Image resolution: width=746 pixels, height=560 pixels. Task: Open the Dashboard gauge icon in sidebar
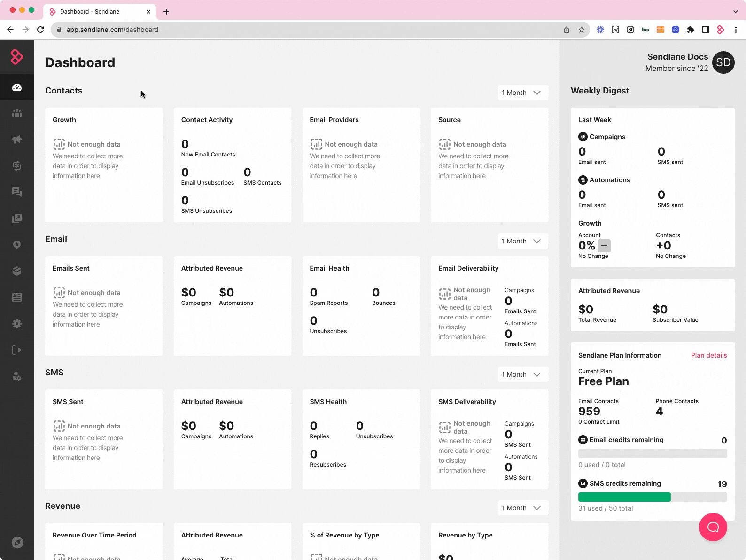pyautogui.click(x=17, y=87)
